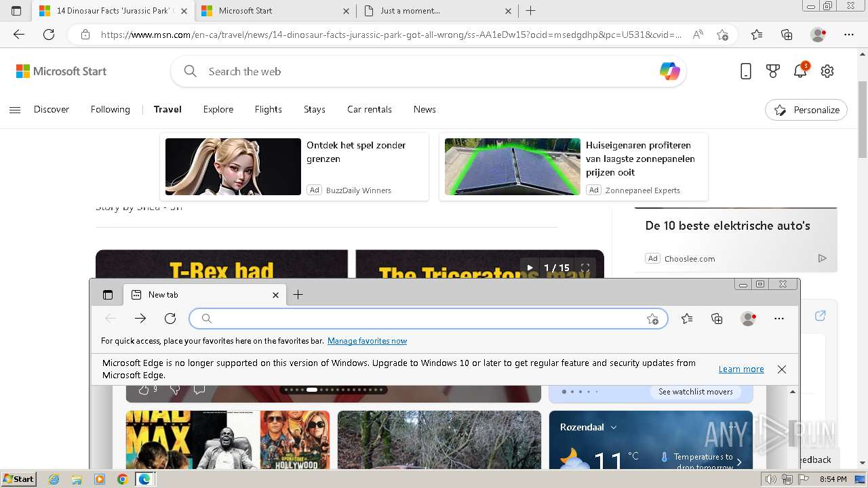
Task: Like the news card thumbs up
Action: [x=144, y=389]
